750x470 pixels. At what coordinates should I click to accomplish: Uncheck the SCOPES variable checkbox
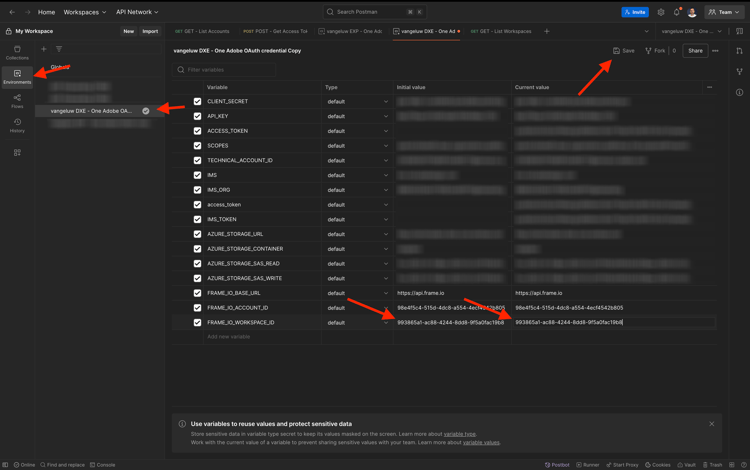(x=197, y=145)
